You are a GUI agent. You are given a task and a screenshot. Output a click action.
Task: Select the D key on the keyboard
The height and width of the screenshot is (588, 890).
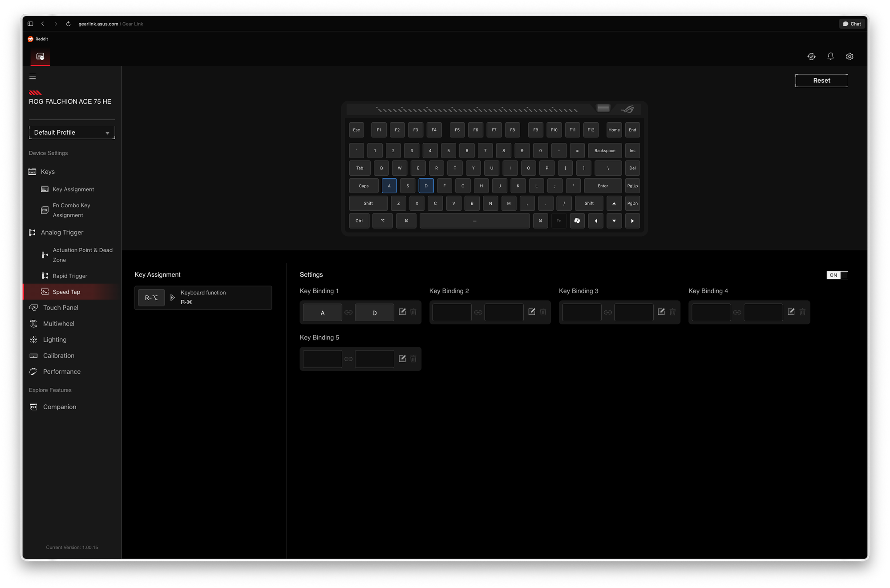coord(426,185)
